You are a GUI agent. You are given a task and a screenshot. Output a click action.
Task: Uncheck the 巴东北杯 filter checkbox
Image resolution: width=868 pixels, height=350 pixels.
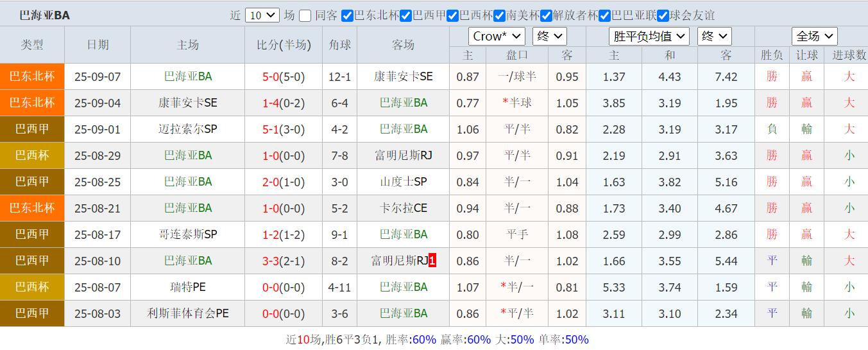coord(347,15)
